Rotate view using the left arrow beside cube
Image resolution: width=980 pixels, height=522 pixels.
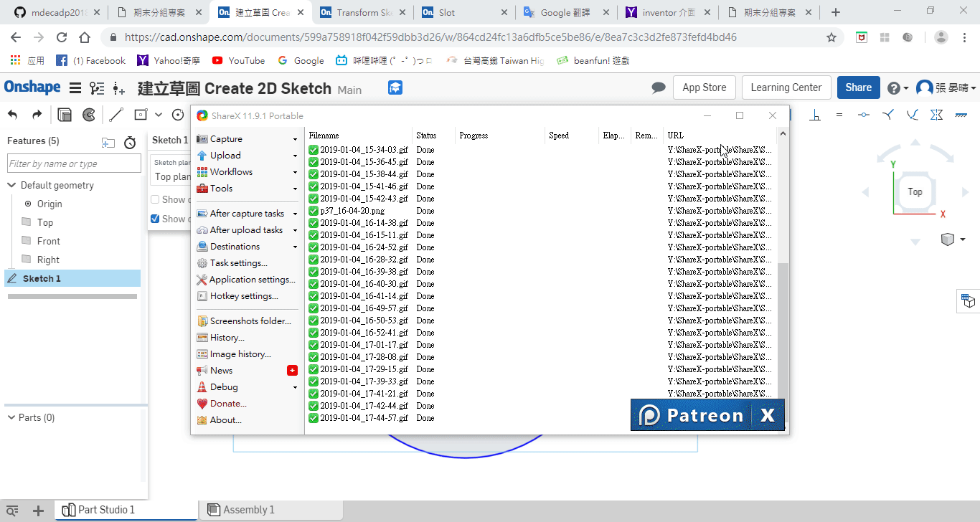(x=865, y=192)
